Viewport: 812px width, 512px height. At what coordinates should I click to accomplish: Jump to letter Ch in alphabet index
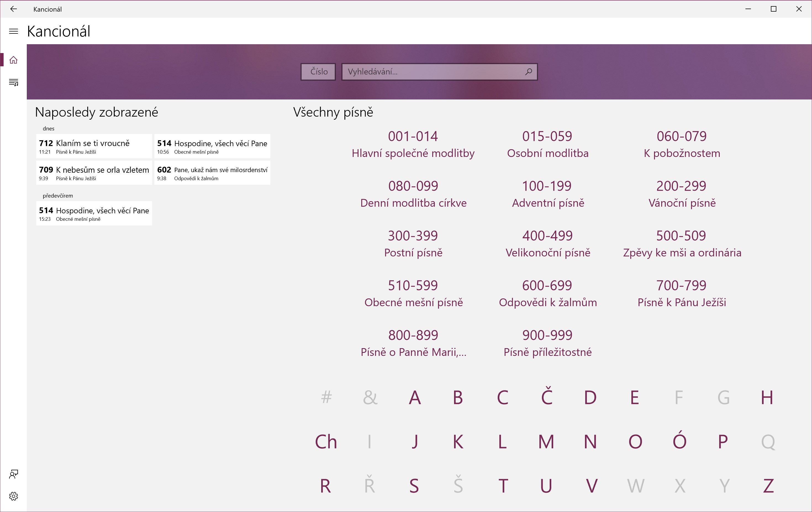(326, 442)
